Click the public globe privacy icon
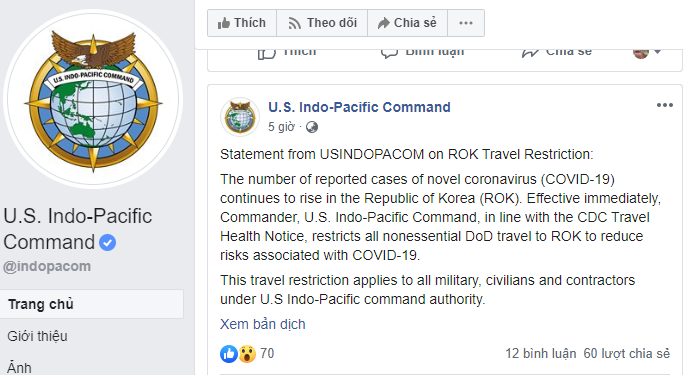This screenshot has height=375, width=683. pyautogui.click(x=312, y=127)
